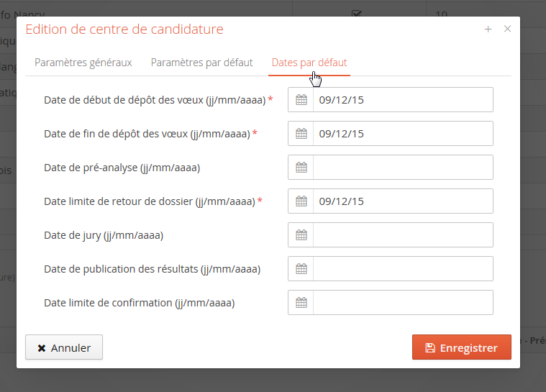Image resolution: width=546 pixels, height=392 pixels.
Task: Open calendar for début de dépôt des vœux
Action: point(301,100)
